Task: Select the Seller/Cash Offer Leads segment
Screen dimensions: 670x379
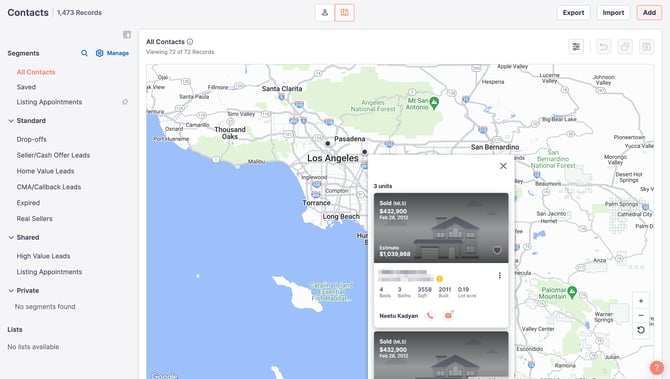Action: click(53, 155)
